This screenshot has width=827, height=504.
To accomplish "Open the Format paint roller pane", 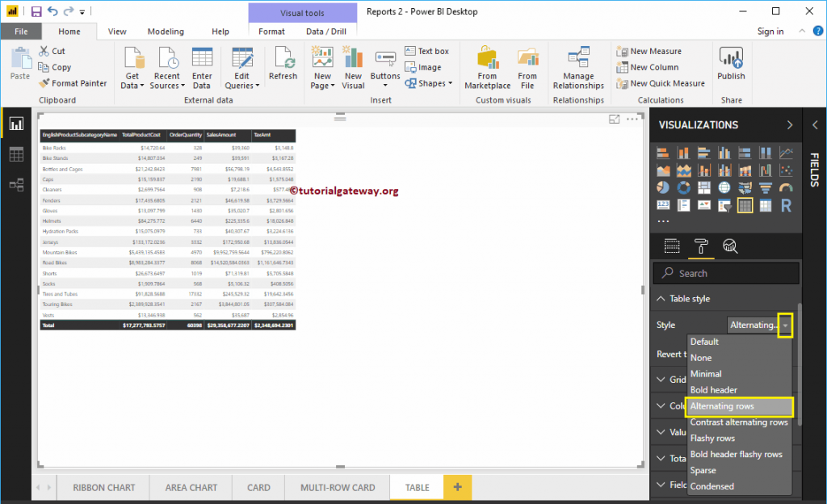I will 701,247.
